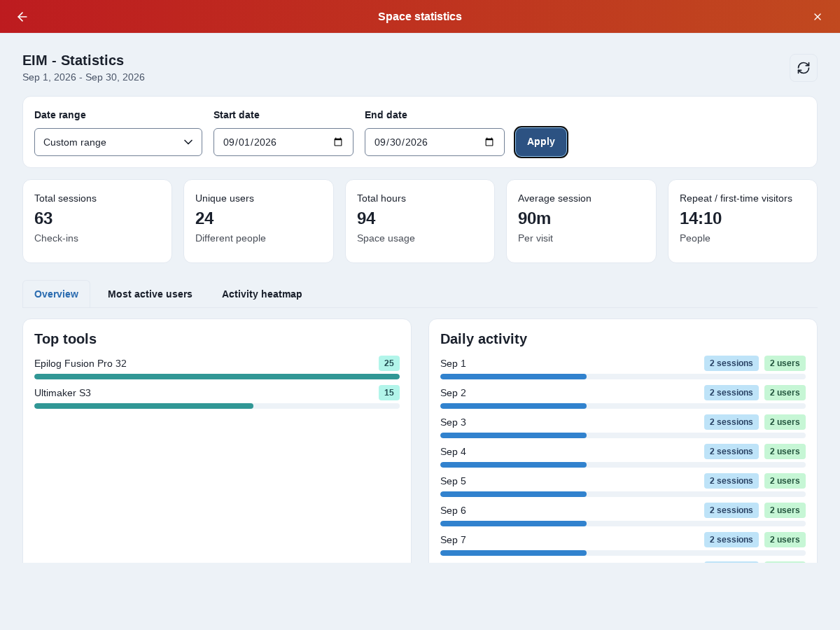
Task: Click the End date input field
Action: (435, 142)
